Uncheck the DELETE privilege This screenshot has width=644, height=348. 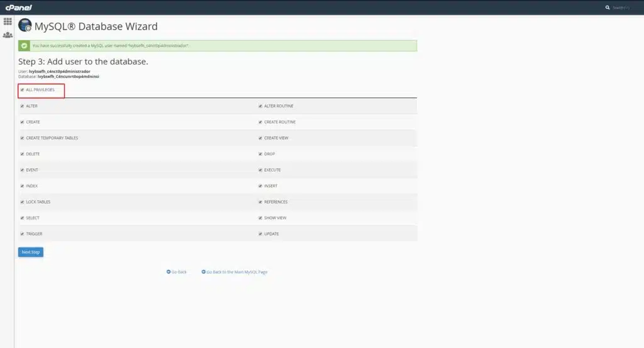[x=22, y=154]
